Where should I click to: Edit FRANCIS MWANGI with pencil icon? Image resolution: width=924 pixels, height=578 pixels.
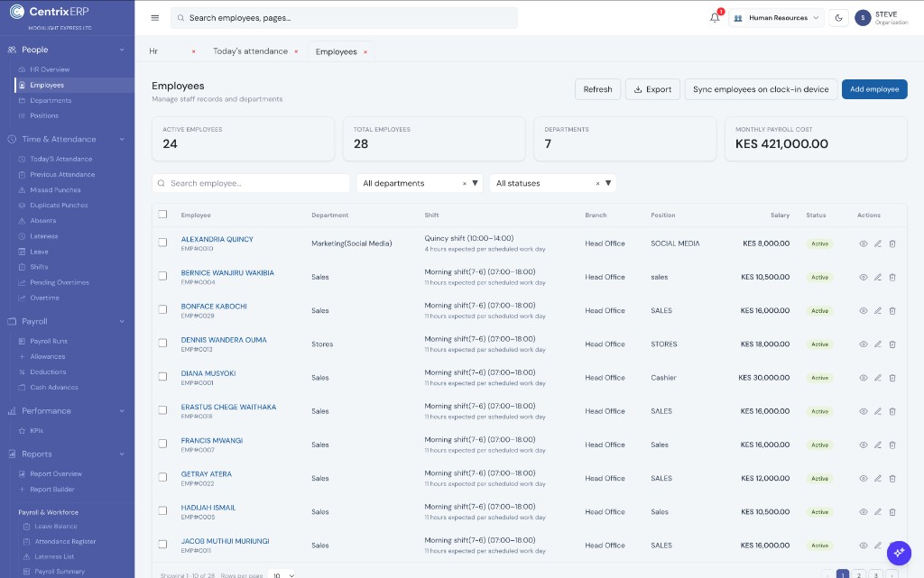coord(878,445)
